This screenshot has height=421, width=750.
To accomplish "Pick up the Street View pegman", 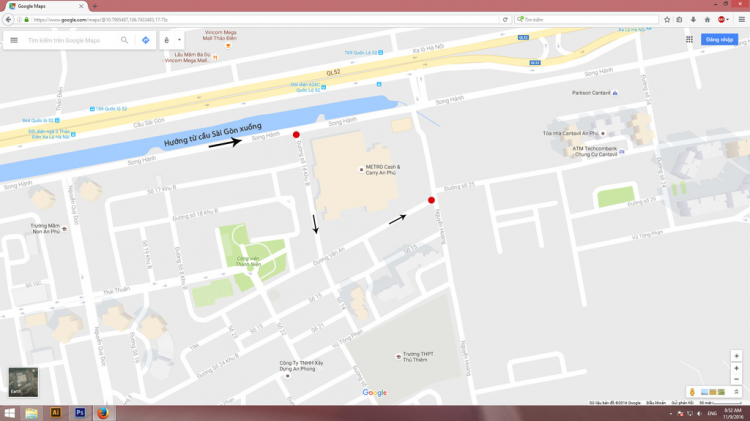I will coord(692,392).
